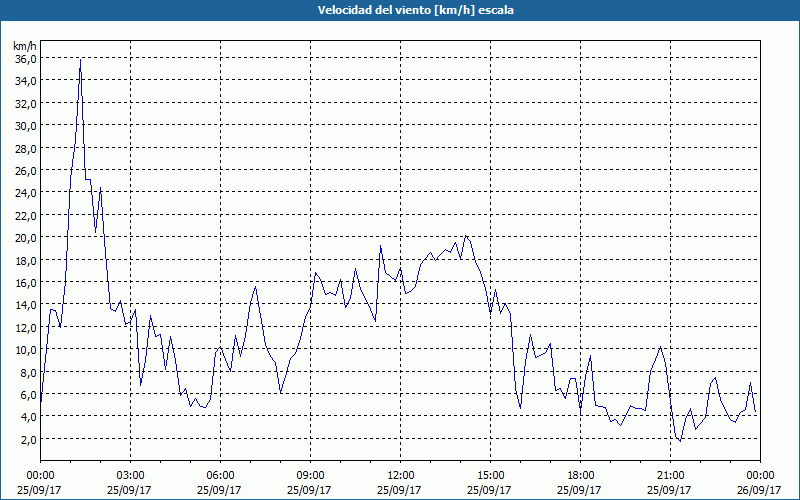Image resolution: width=800 pixels, height=500 pixels.
Task: Click the 2,0 y-axis value
Action: (29, 439)
